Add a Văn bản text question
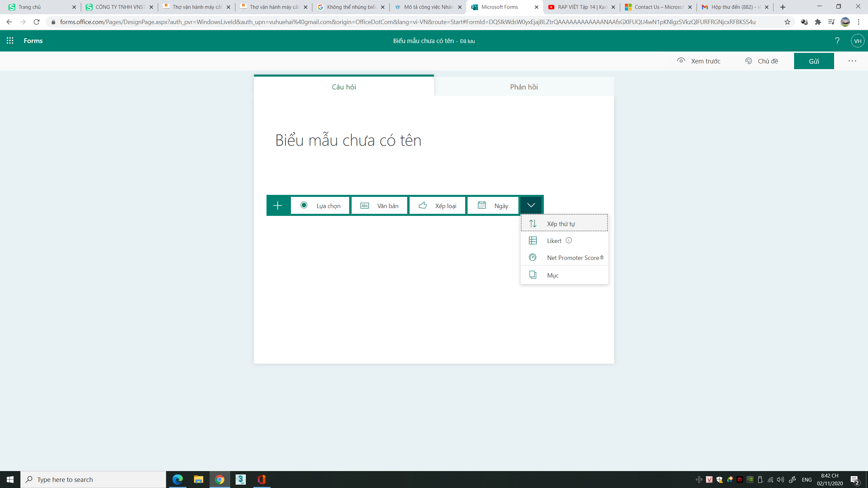 click(x=379, y=205)
